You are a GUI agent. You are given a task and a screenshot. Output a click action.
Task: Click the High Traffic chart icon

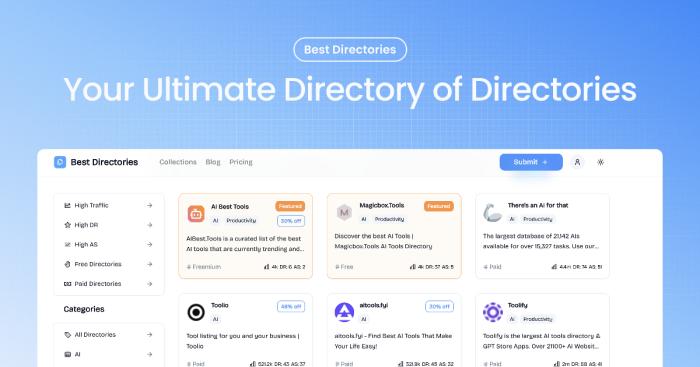[x=67, y=205]
